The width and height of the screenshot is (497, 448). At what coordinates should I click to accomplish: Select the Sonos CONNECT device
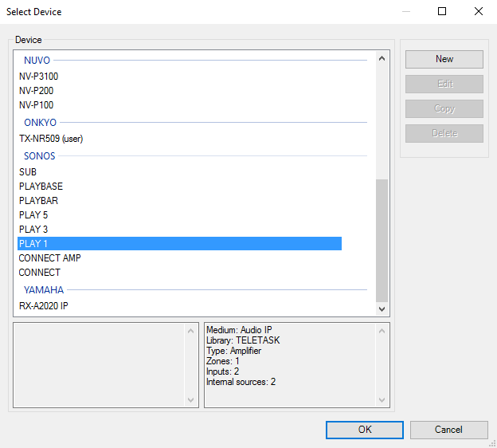(39, 273)
